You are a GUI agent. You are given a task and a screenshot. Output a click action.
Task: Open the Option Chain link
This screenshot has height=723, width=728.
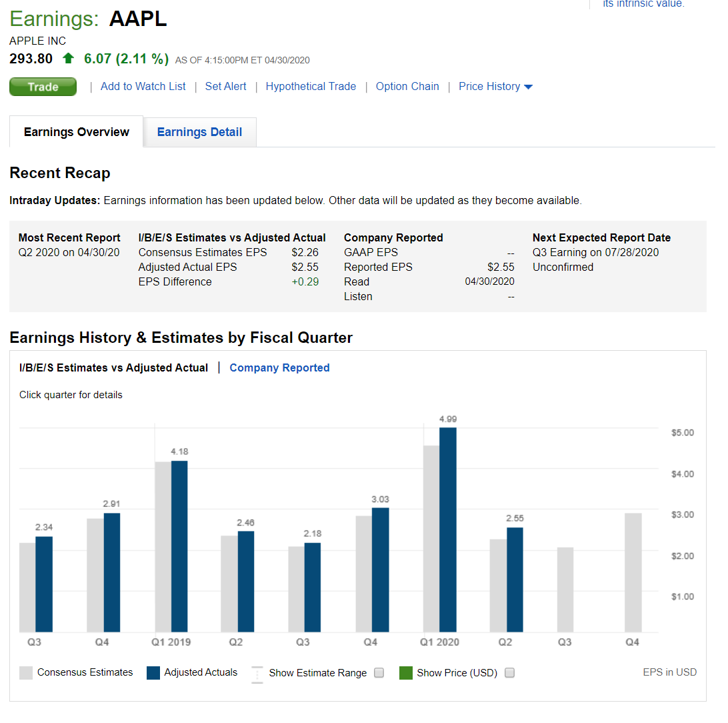click(407, 86)
